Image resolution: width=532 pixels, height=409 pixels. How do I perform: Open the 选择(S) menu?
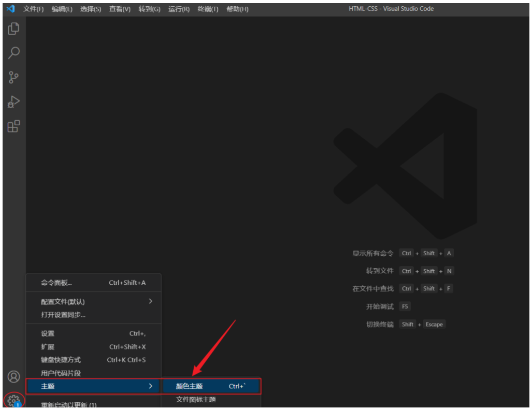91,9
